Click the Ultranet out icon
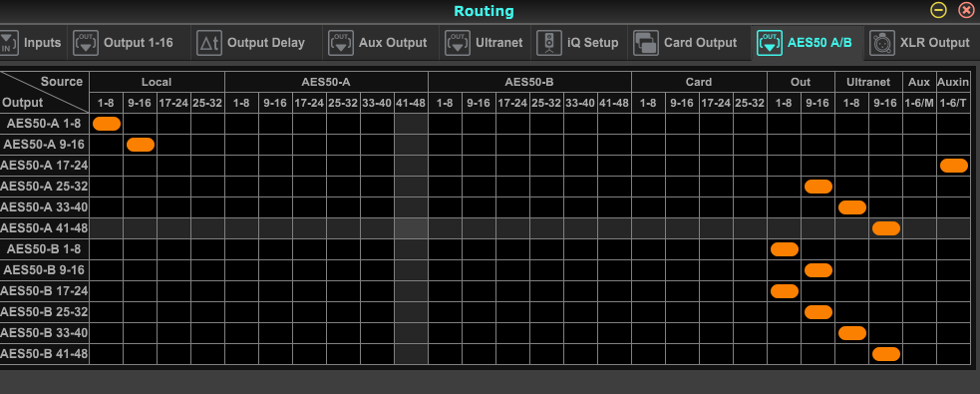The image size is (980, 394). pos(458,43)
